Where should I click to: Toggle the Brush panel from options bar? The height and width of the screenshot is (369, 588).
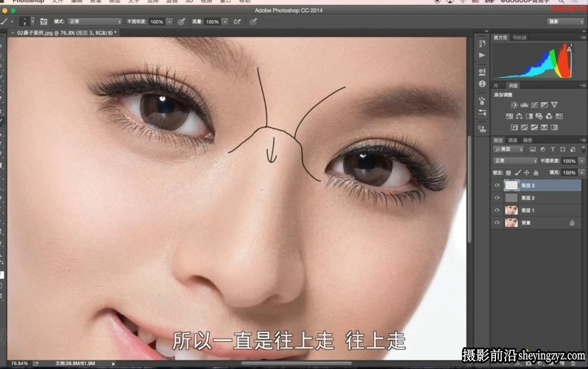pyautogui.click(x=44, y=22)
